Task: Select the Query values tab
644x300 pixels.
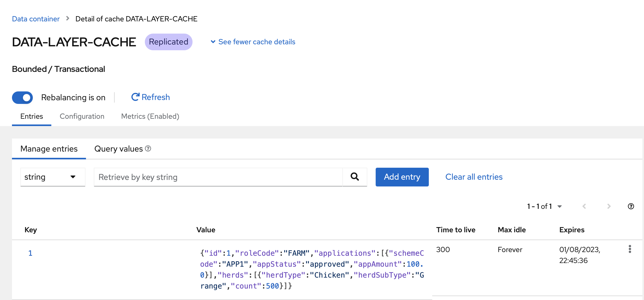Action: [x=119, y=149]
